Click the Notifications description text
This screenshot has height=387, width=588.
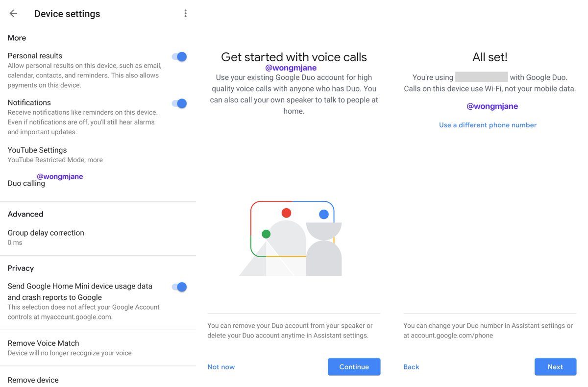tap(82, 122)
